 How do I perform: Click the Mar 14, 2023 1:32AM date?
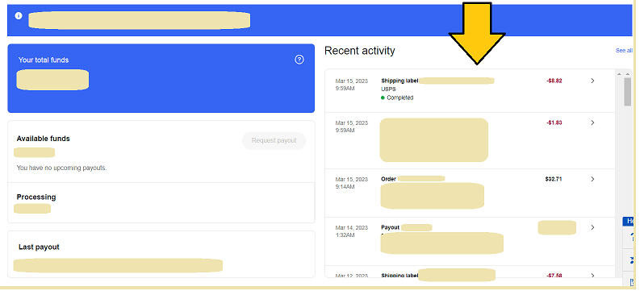coord(352,231)
